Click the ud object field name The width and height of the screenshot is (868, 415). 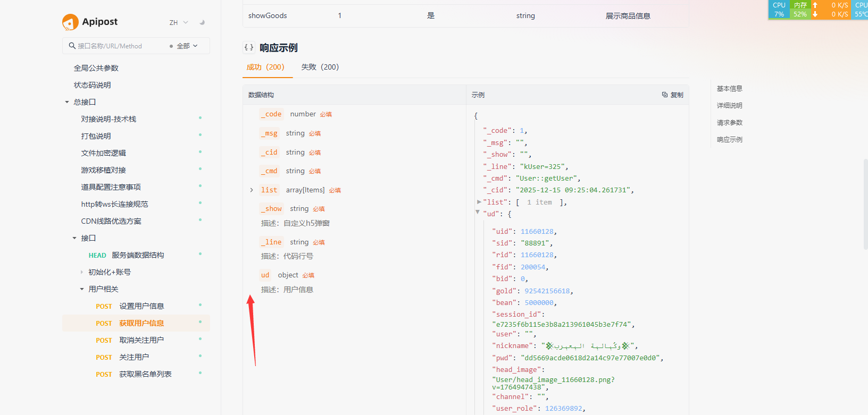point(265,275)
